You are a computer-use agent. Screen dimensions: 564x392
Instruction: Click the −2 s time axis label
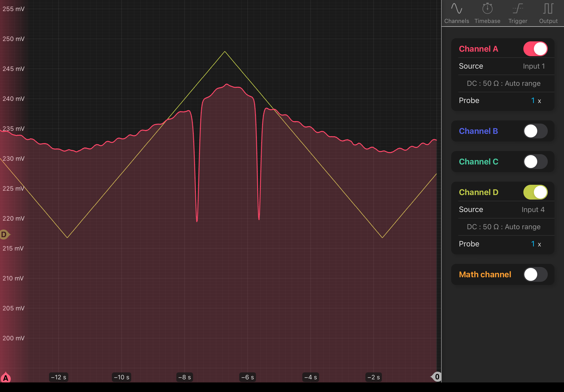[x=374, y=377]
